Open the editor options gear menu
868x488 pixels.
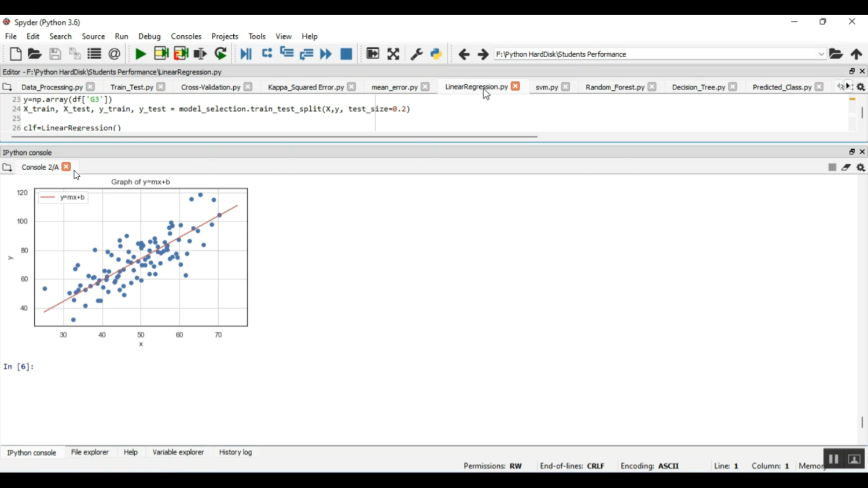(861, 87)
